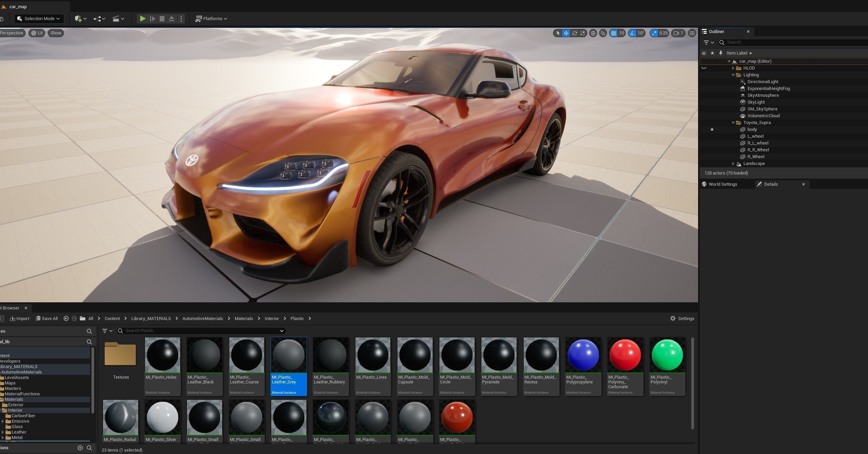
Task: Click the pinned star column header
Action: 712,53
